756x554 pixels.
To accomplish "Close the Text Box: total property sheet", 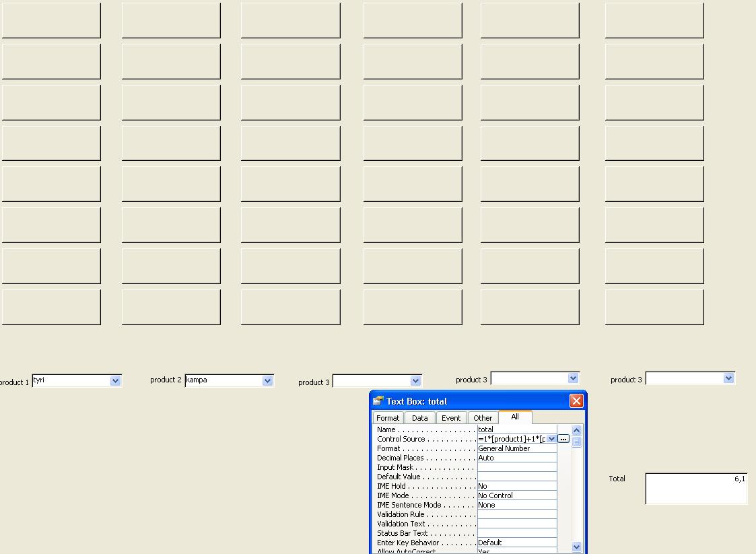I will point(576,401).
